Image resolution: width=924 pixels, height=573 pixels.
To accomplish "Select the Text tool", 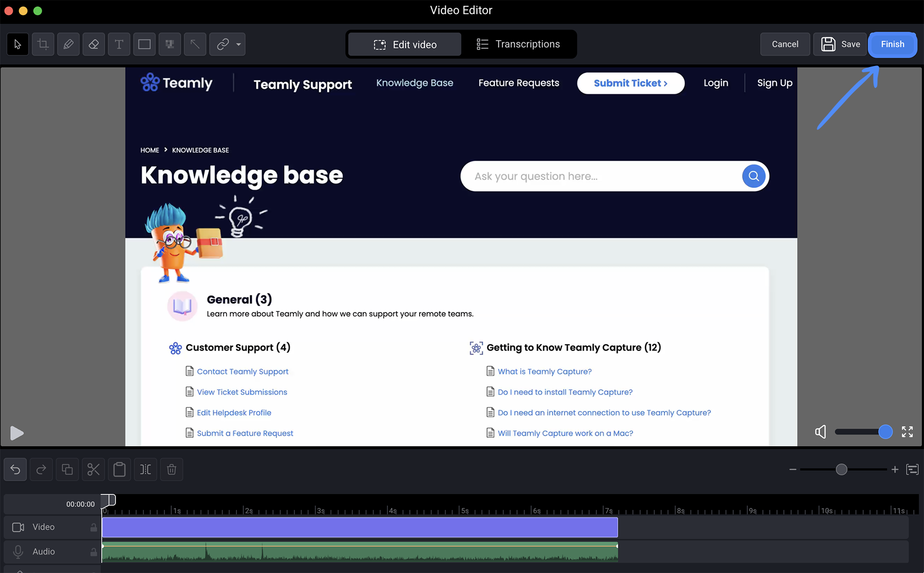I will [119, 44].
